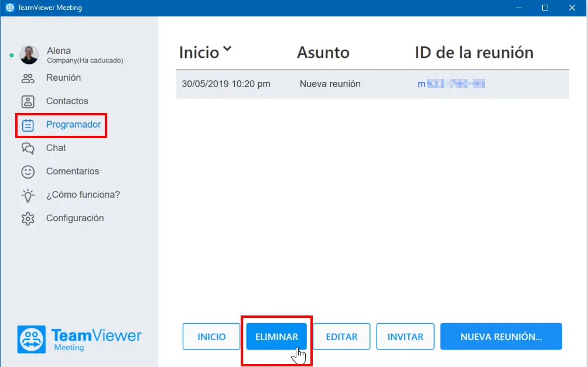The image size is (588, 367).
Task: Click the Programador calendar icon
Action: (28, 125)
